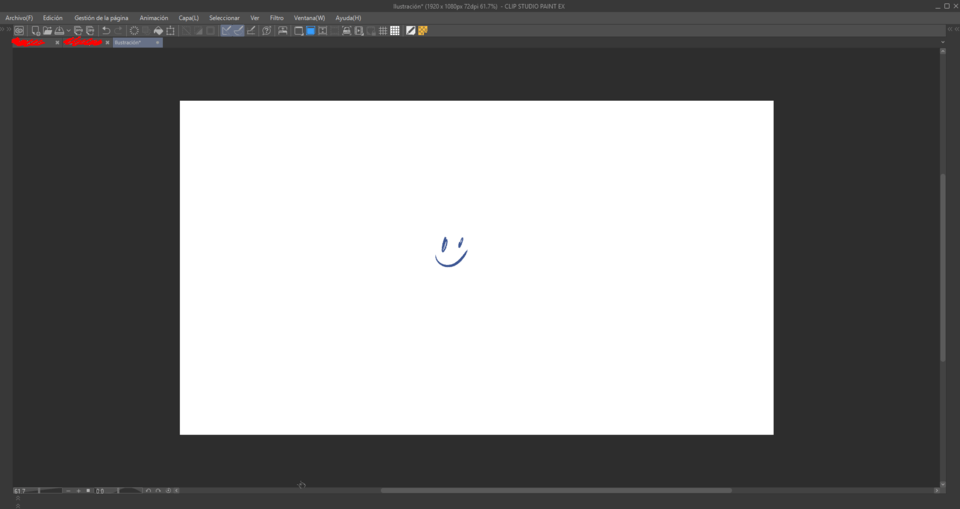Open the canvas tab list chevron

click(942, 42)
